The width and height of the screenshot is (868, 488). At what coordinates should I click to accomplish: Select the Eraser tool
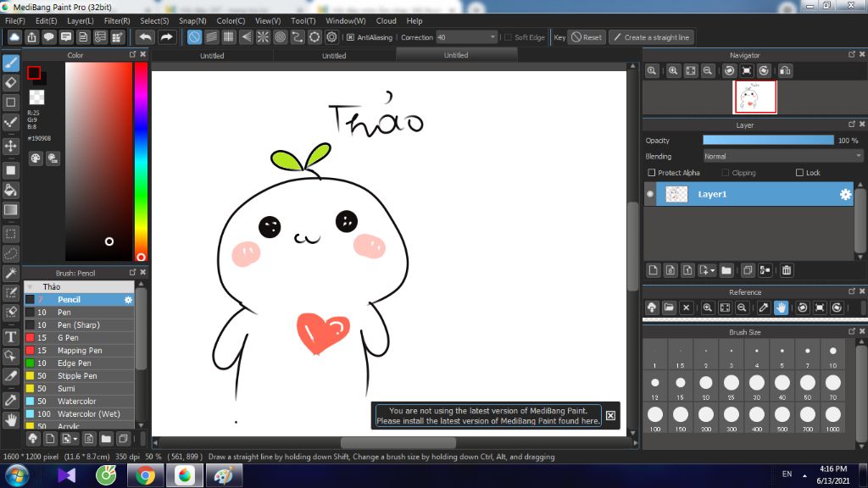(x=11, y=82)
